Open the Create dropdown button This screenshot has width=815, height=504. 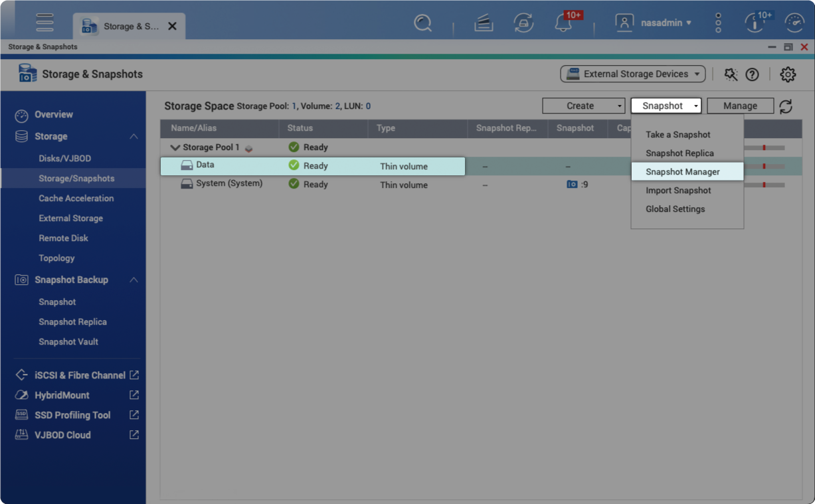(584, 106)
